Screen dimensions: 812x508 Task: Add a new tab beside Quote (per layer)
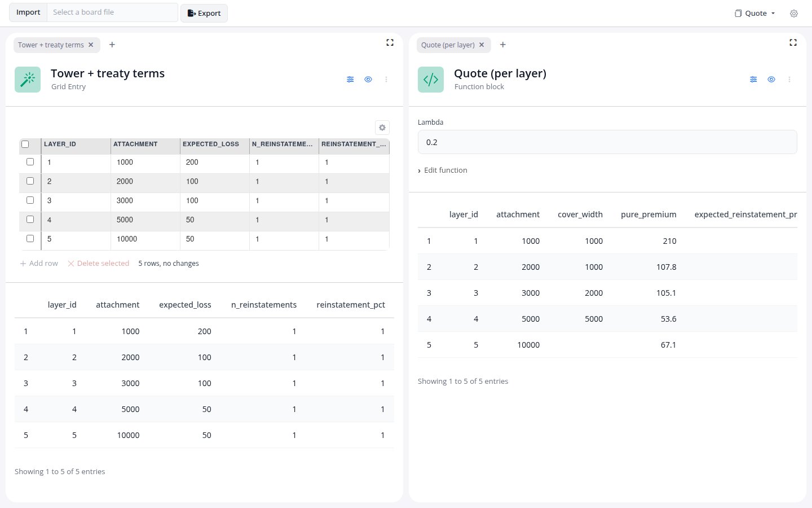(x=503, y=45)
